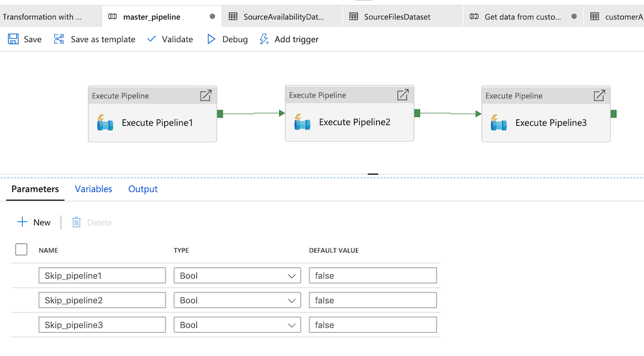Click the Add trigger label
Screen dimensions: 644x356
point(297,40)
